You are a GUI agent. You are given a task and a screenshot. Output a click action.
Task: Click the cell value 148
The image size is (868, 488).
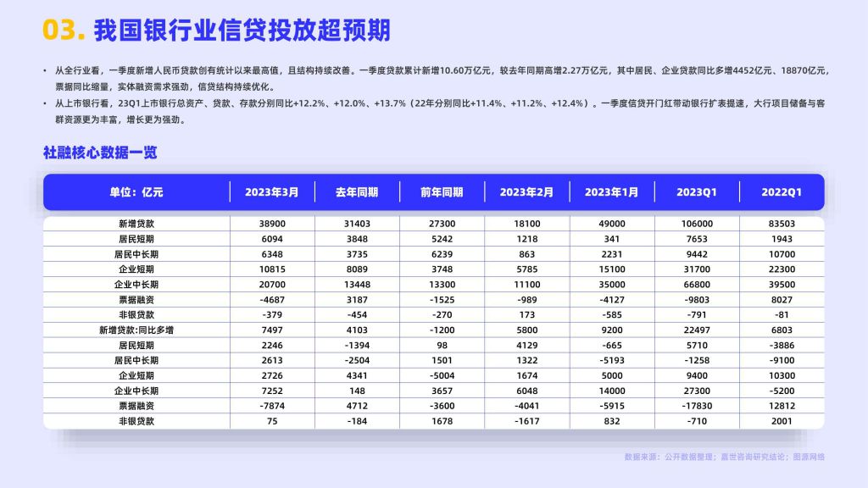pyautogui.click(x=357, y=391)
